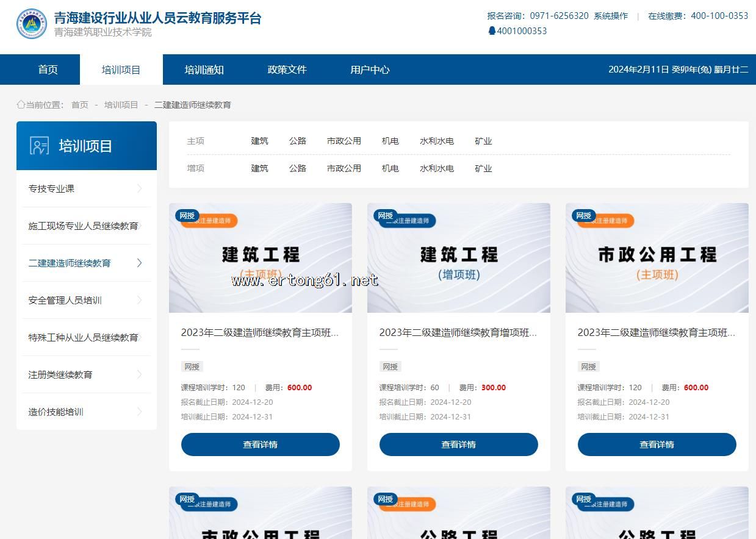Screen dimensions: 756x539
Task: Expand 安全管理人员培训 chevron arrow
Action: click(x=139, y=300)
